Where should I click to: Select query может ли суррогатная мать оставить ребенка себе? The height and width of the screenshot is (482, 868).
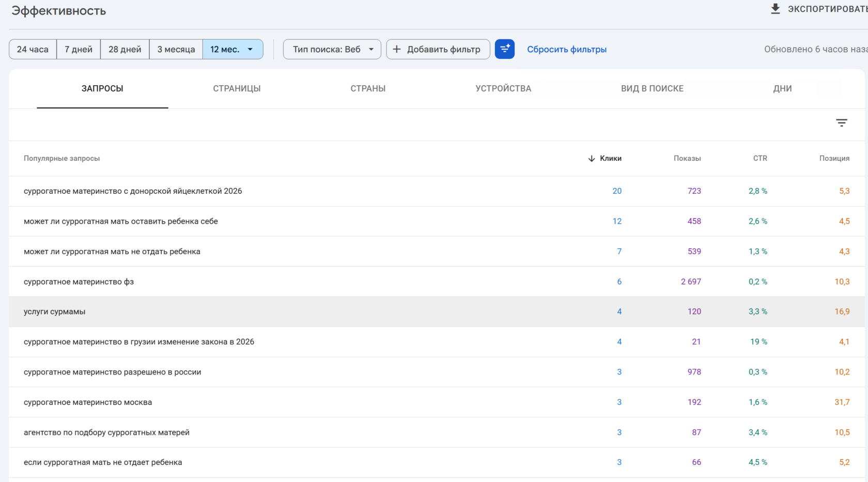(x=121, y=221)
